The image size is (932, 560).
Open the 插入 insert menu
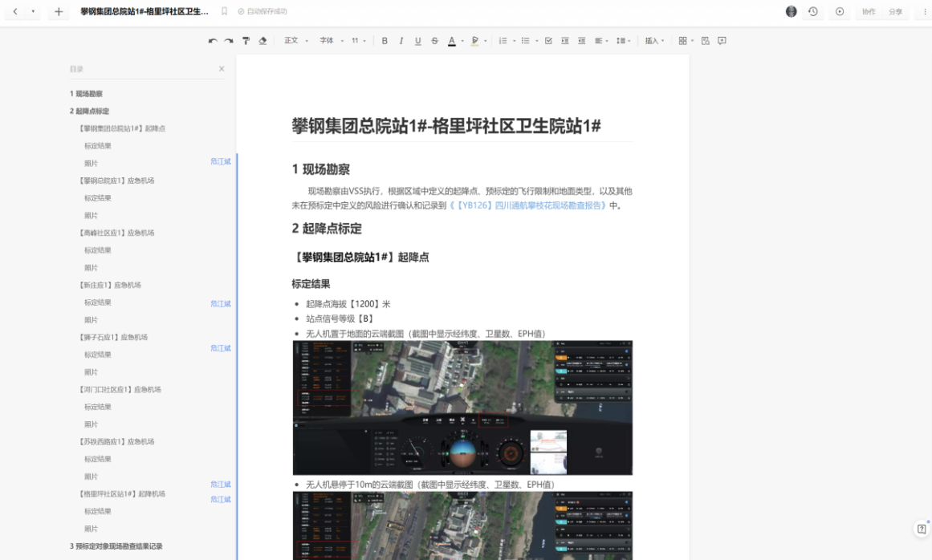(654, 41)
